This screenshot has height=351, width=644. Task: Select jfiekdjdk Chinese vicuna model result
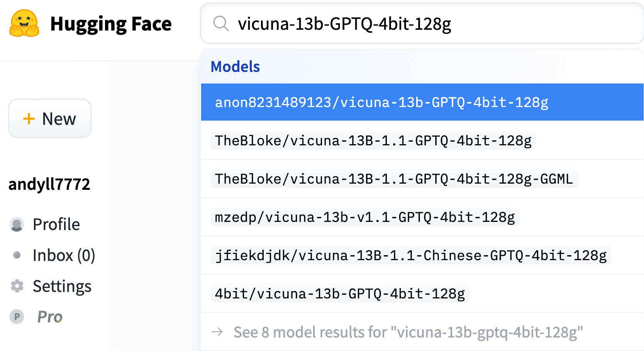(x=411, y=256)
